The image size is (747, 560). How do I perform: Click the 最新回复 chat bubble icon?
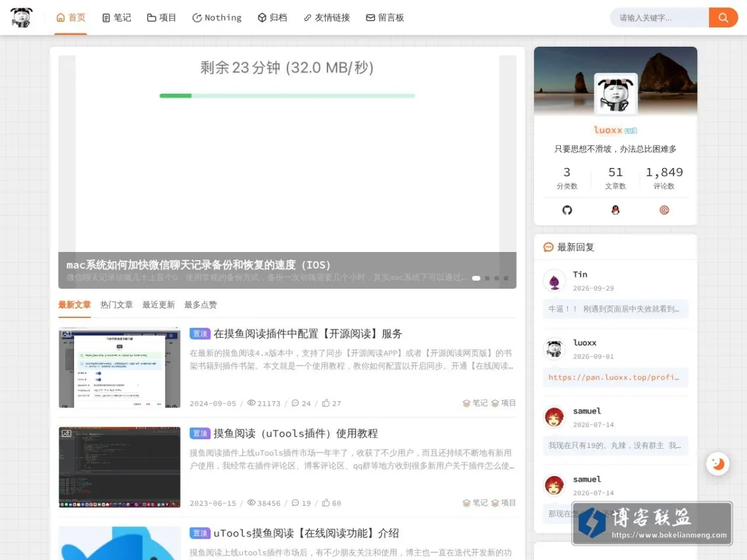548,247
